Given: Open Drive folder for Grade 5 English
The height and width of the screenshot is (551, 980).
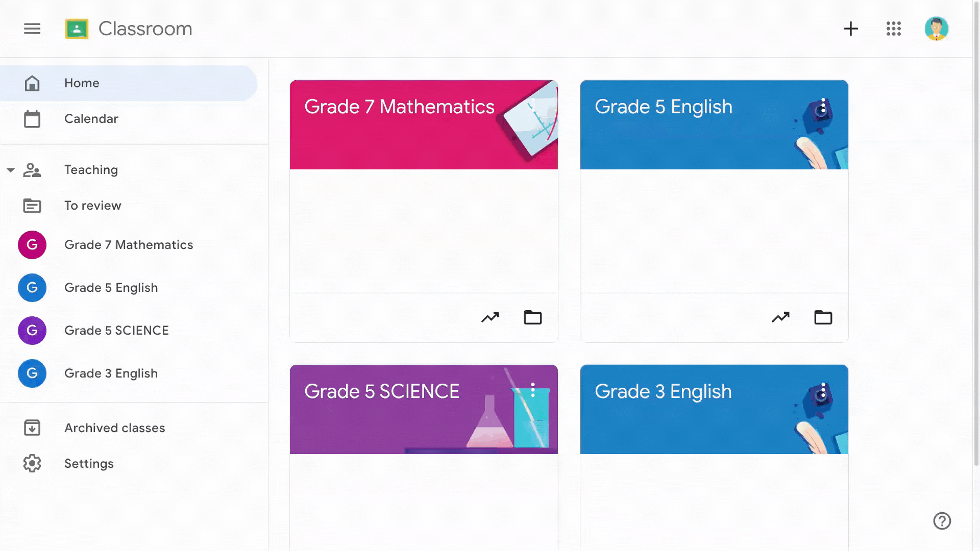Looking at the screenshot, I should click(x=823, y=317).
